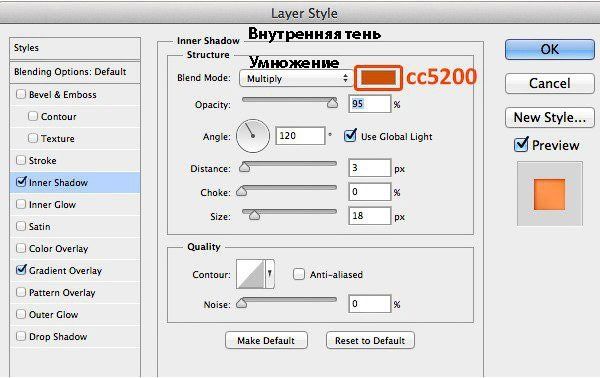
Task: Click the New Style... button
Action: pos(550,117)
